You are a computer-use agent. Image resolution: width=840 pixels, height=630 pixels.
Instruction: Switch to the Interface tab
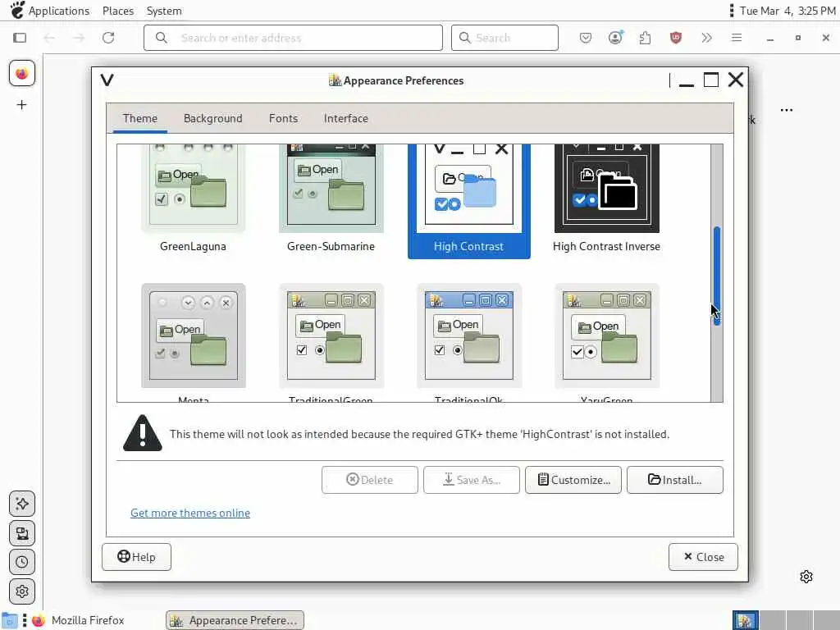coord(345,118)
